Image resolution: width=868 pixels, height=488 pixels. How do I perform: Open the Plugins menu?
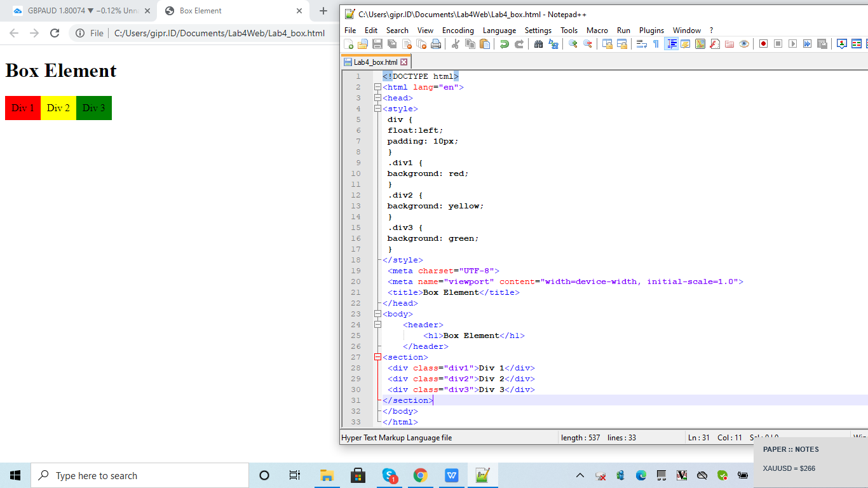[651, 30]
